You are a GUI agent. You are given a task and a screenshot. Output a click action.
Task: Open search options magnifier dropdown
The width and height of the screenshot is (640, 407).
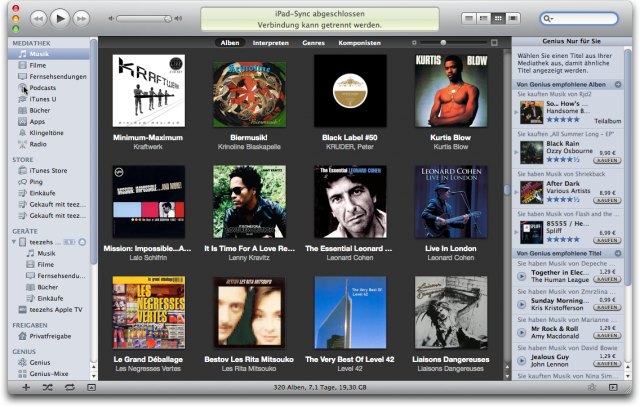[548, 18]
